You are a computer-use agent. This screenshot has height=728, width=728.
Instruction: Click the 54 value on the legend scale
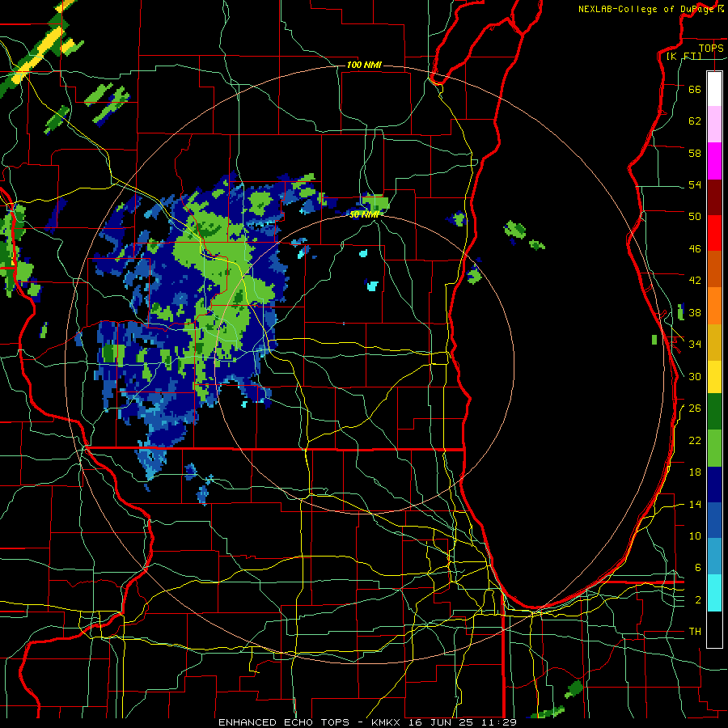tap(695, 184)
